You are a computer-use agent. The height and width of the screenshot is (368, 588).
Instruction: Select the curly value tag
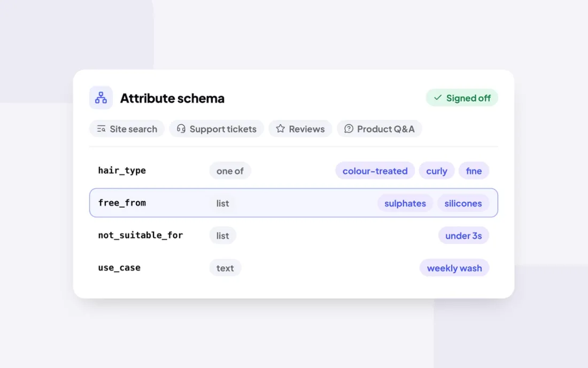pyautogui.click(x=437, y=171)
